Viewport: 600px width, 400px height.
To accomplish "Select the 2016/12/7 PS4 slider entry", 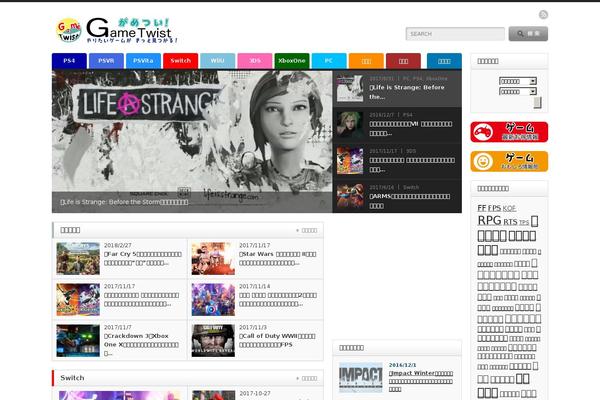I will click(397, 125).
